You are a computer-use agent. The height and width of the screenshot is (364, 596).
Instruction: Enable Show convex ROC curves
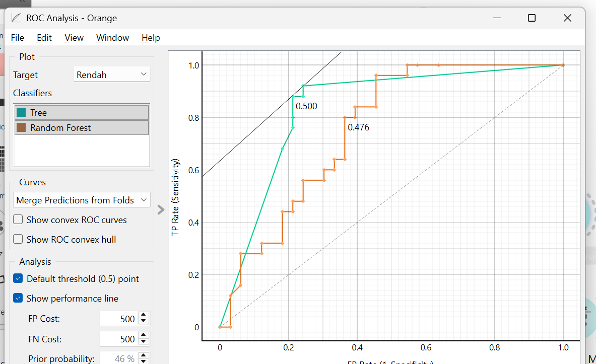pos(18,220)
